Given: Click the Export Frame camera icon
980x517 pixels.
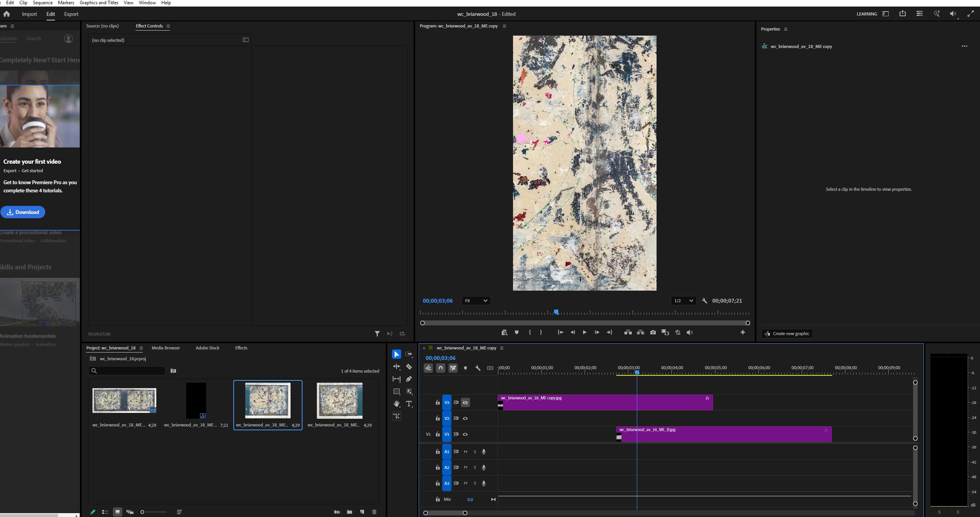Looking at the screenshot, I should [653, 332].
